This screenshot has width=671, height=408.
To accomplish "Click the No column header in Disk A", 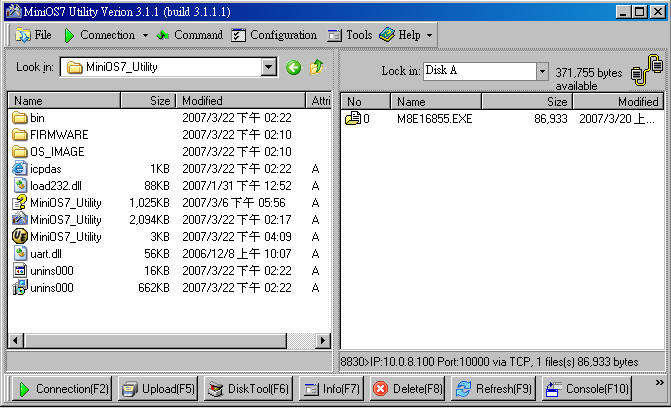I will tap(366, 101).
